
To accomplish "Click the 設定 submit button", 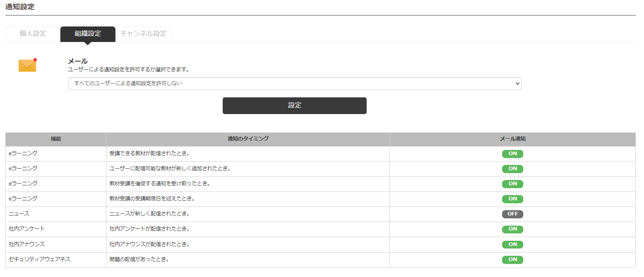I will [294, 106].
